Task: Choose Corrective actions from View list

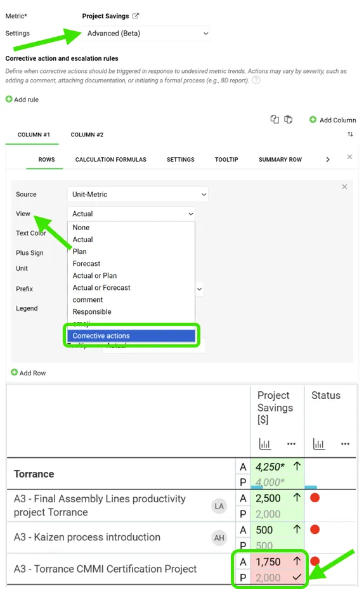Action: (131, 335)
